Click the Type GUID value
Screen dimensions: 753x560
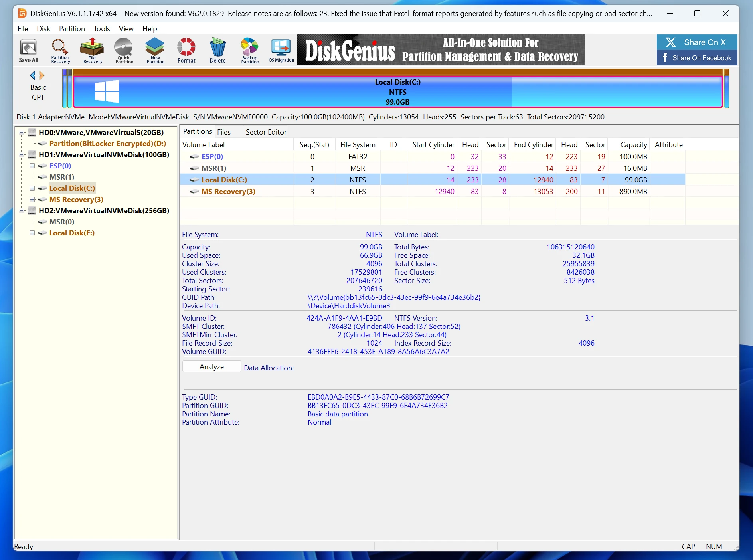378,397
